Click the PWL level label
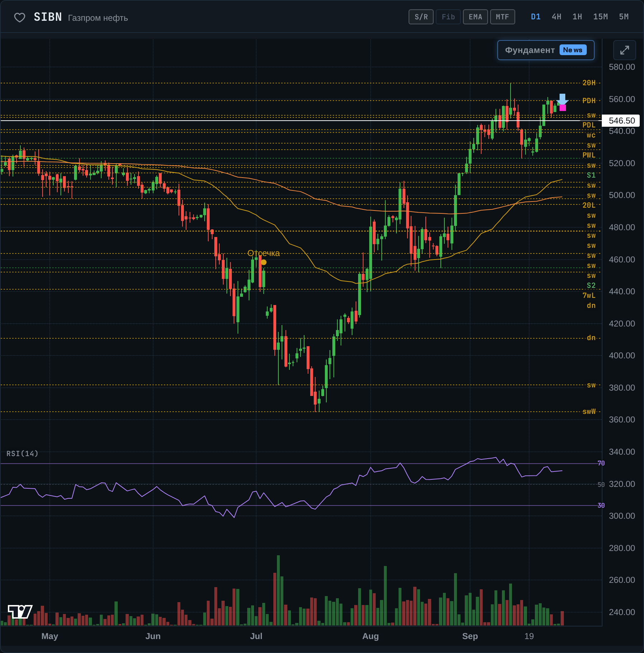 (589, 155)
